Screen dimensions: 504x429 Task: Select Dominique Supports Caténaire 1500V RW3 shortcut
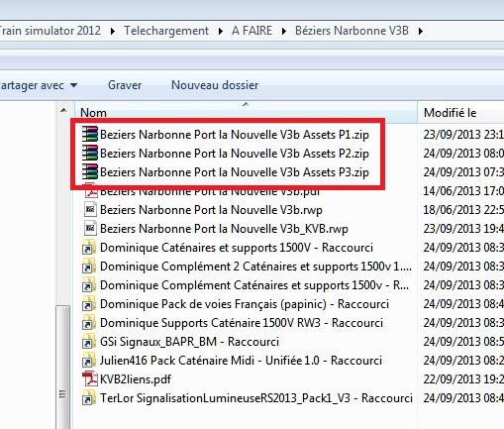(242, 323)
